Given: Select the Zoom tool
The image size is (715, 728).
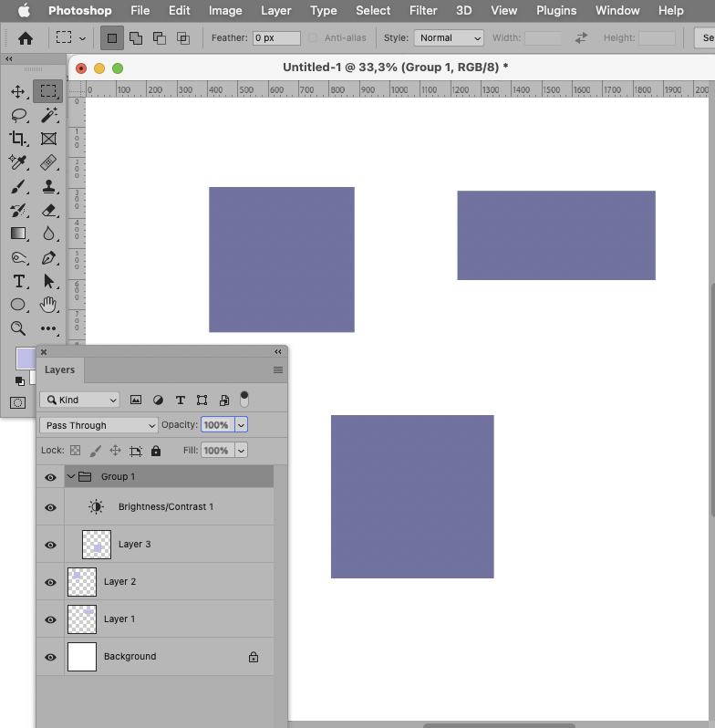Looking at the screenshot, I should [x=18, y=328].
